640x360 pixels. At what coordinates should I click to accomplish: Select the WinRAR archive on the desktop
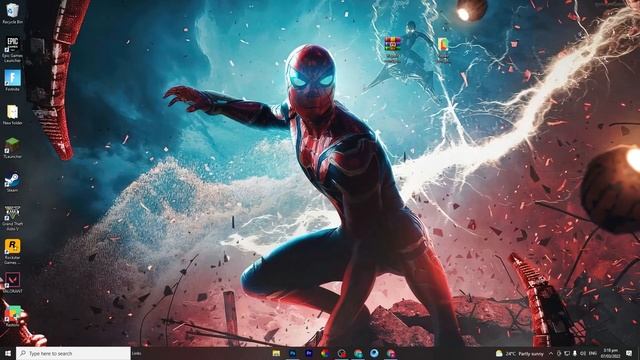point(392,50)
